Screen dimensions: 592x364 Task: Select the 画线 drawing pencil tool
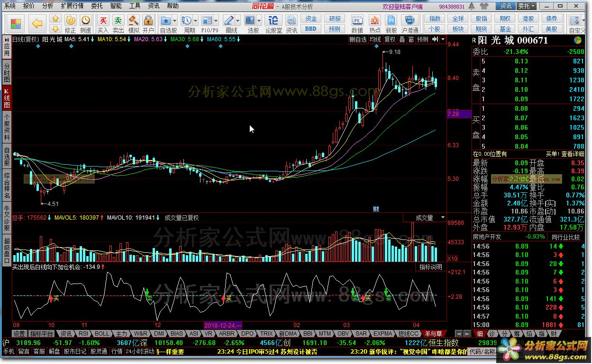click(x=229, y=21)
